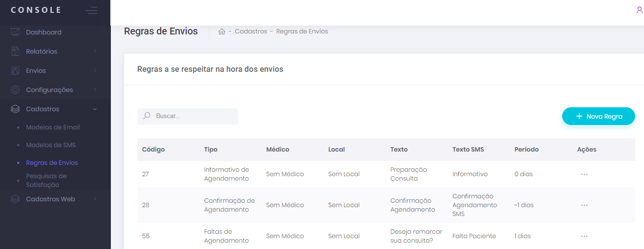Viewport: 644px width, 249px height.
Task: Click the Cadastros Web layers icon
Action: click(x=15, y=199)
